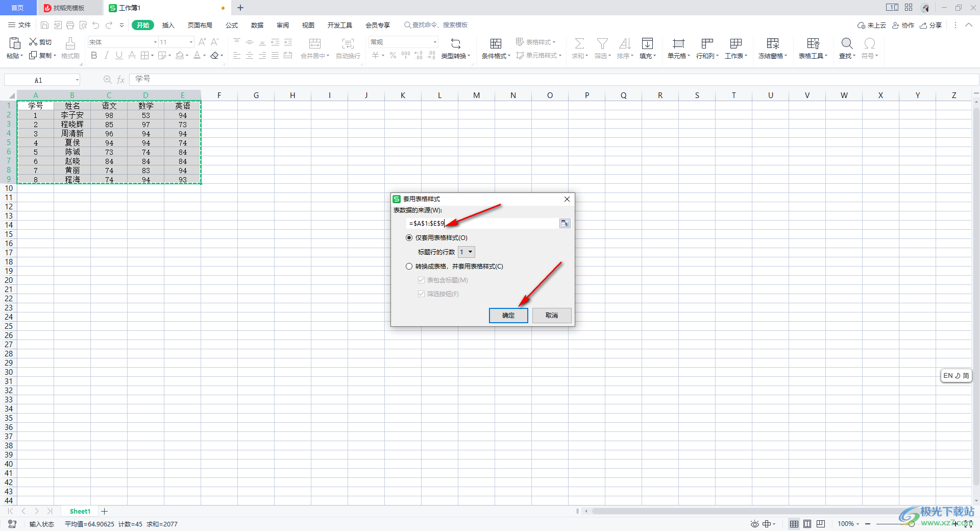The image size is (980, 531).
Task: Switch to page layout view icon
Action: coord(807,524)
